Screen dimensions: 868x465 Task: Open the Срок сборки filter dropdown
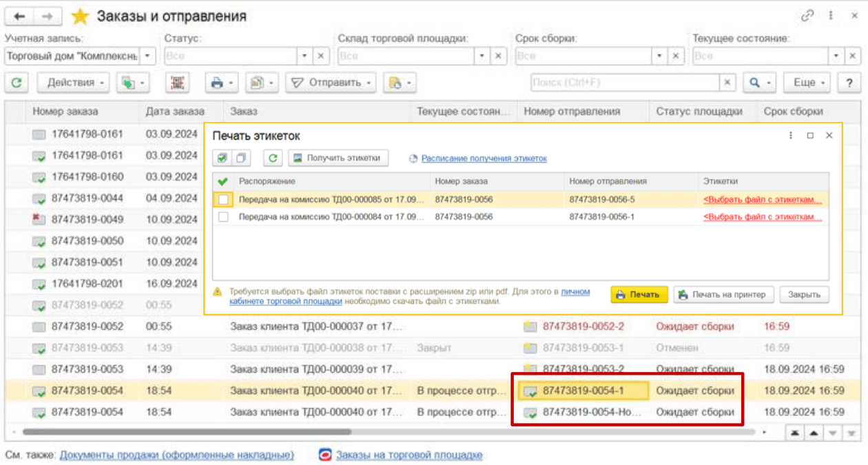(660, 56)
